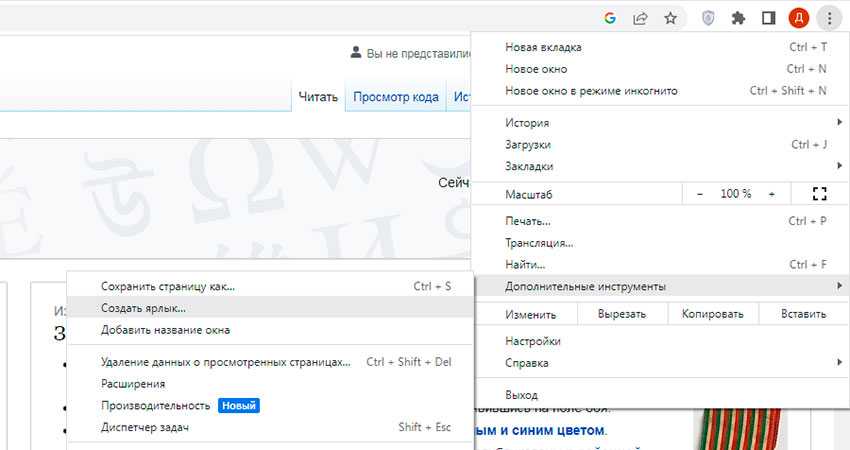Viewport: 850px width, 450px height.
Task: Toggle the side panel icon
Action: coord(768,18)
